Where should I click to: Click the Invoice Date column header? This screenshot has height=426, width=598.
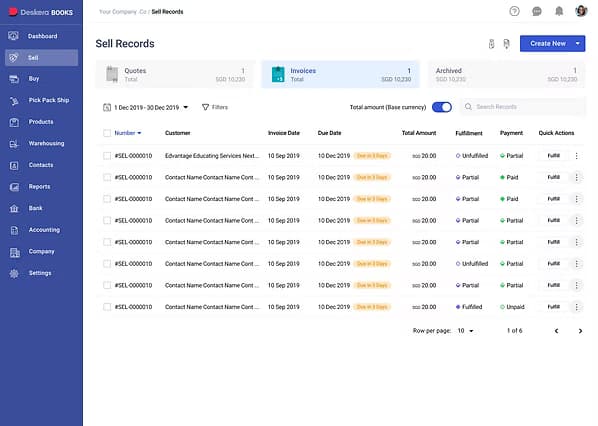click(x=284, y=133)
